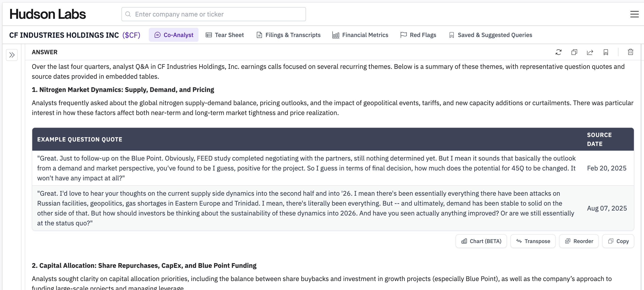Enable Saved & Suggested Queries view
This screenshot has height=290, width=644.
point(491,35)
